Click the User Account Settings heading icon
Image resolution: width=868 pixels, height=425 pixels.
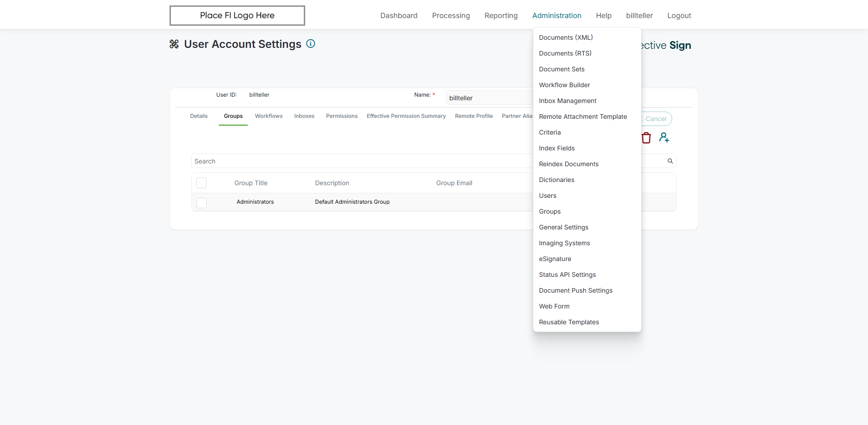click(174, 44)
